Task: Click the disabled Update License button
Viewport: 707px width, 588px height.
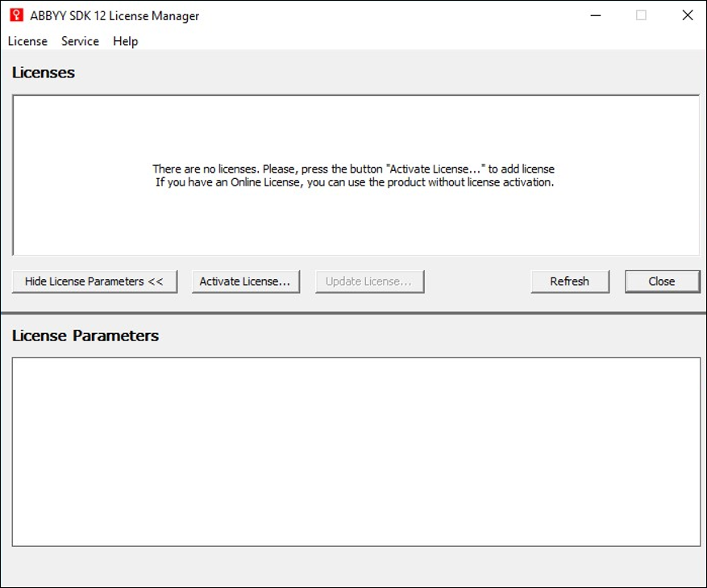Action: pyautogui.click(x=369, y=281)
